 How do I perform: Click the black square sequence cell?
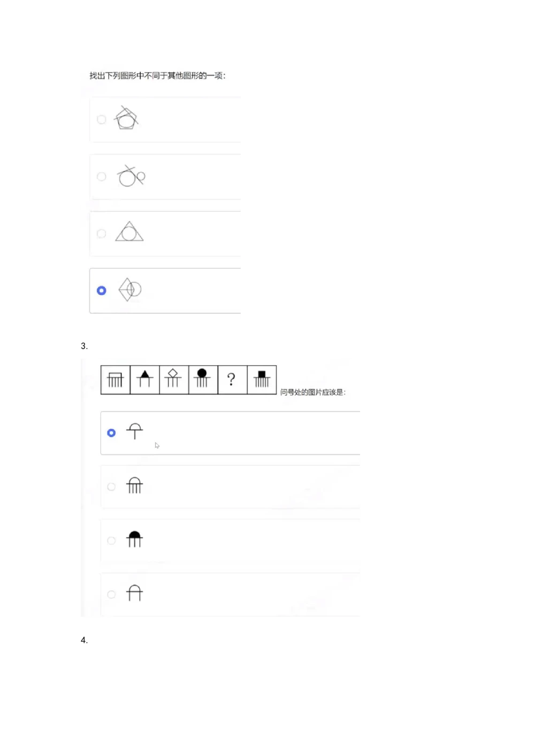(262, 380)
